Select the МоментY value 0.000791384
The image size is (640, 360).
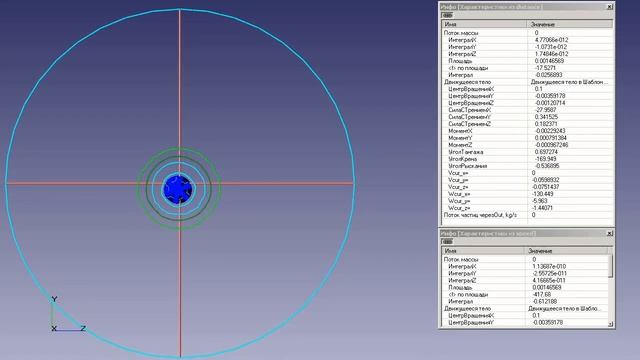pos(550,138)
